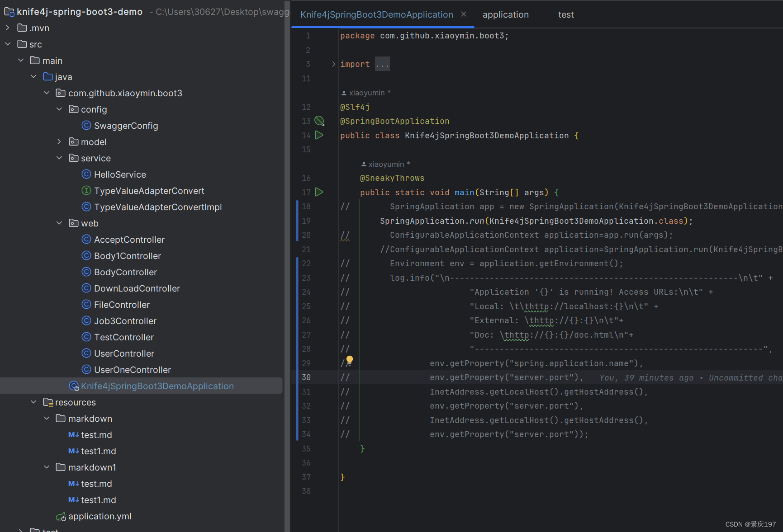
Task: Click the run icon beside the main method
Action: click(x=319, y=192)
